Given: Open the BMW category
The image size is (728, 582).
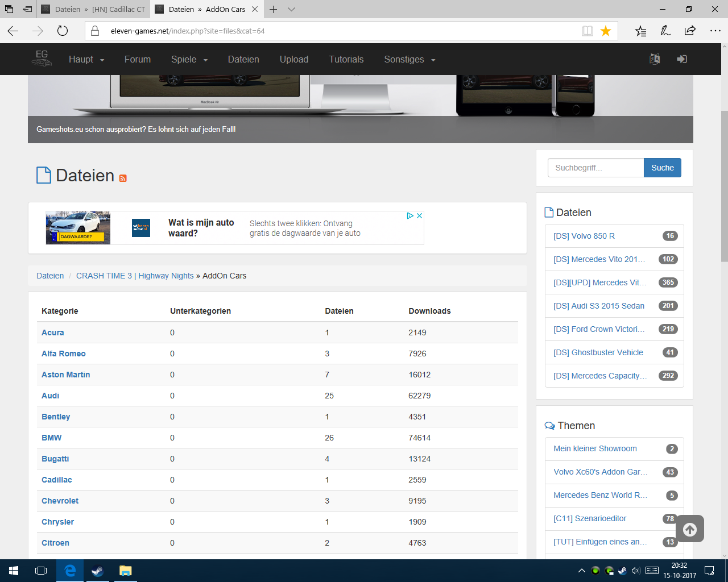Looking at the screenshot, I should click(x=52, y=438).
